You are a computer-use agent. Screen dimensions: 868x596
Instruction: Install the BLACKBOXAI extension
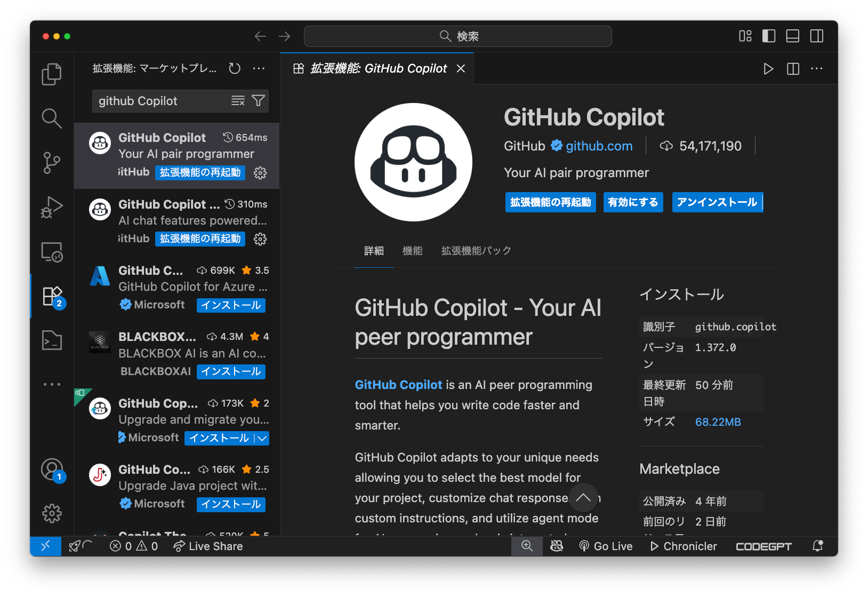pos(231,371)
